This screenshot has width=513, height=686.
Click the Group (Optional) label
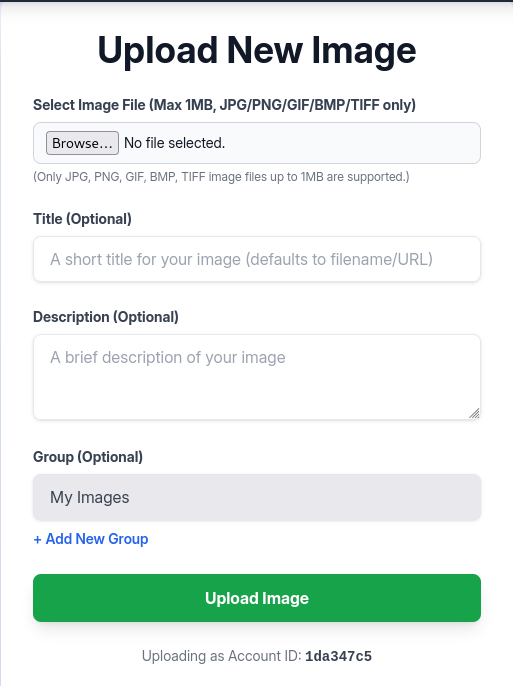pyautogui.click(x=88, y=457)
